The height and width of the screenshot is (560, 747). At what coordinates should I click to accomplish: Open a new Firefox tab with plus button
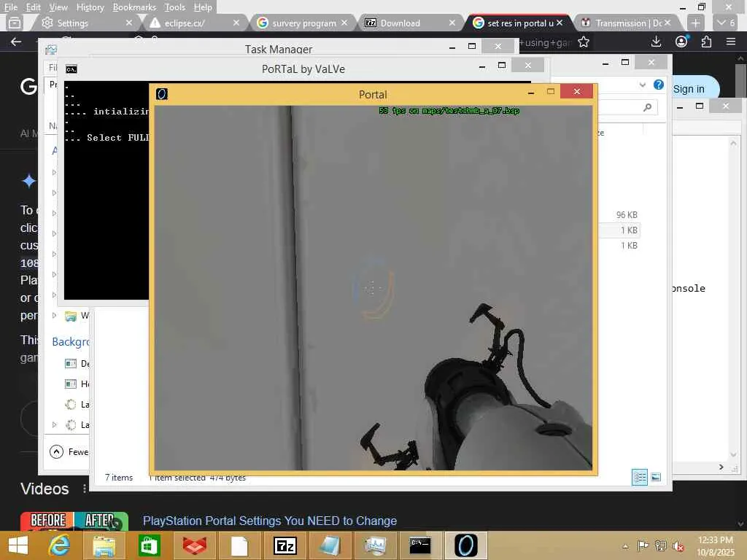[695, 23]
